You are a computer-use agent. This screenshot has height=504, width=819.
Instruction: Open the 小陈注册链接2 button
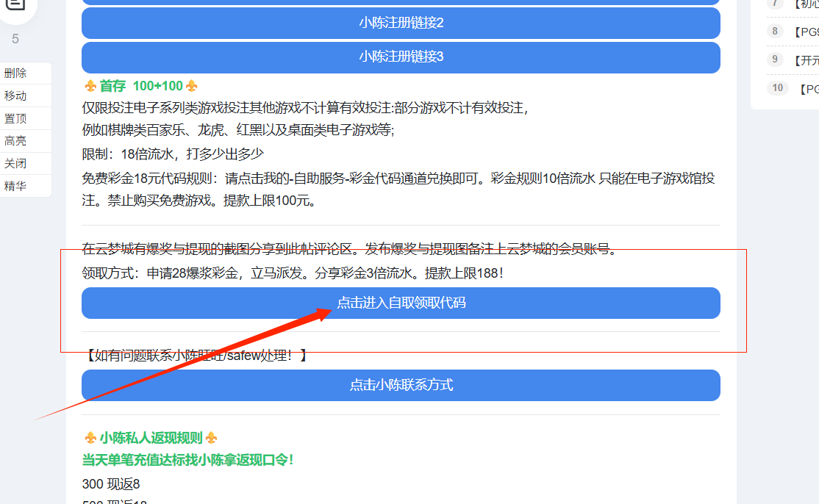(401, 23)
